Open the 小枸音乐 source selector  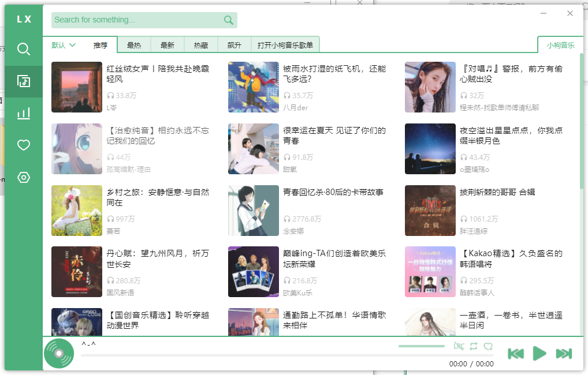(560, 45)
